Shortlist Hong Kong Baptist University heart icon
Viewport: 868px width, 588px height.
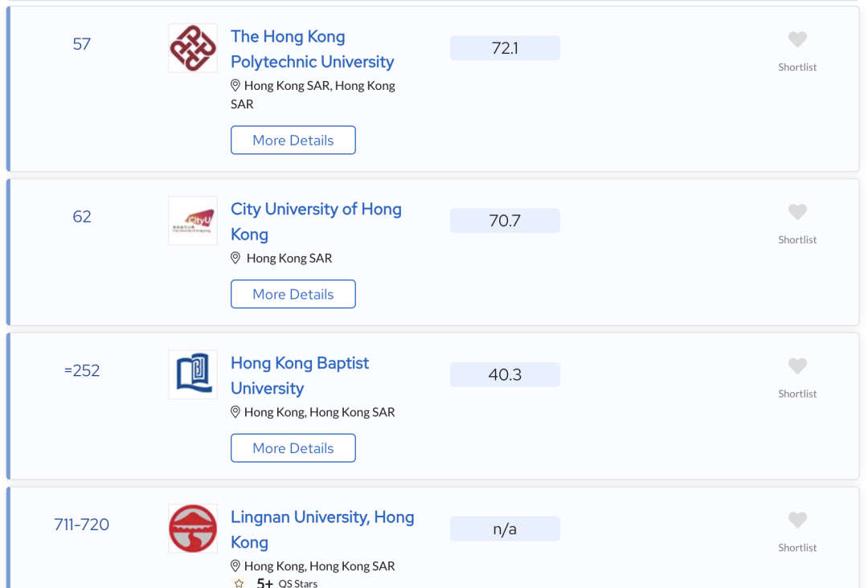tap(797, 366)
